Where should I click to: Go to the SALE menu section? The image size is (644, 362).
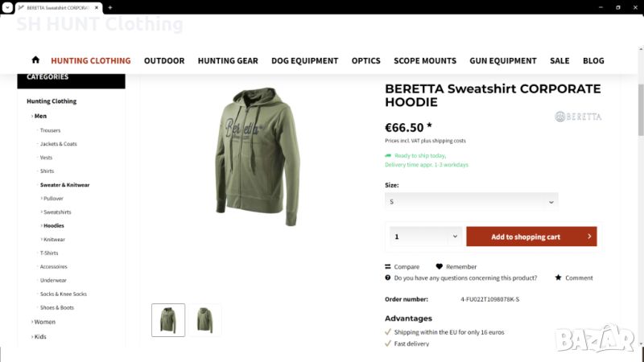[559, 61]
